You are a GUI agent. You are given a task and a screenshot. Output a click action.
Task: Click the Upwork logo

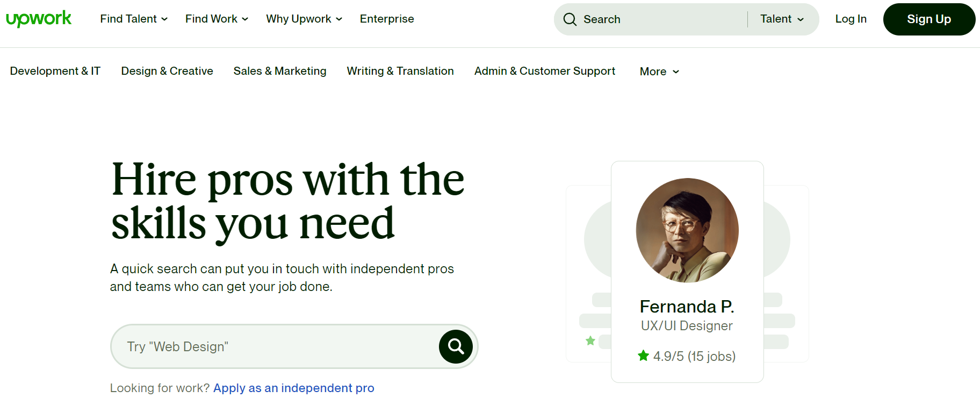(x=39, y=18)
